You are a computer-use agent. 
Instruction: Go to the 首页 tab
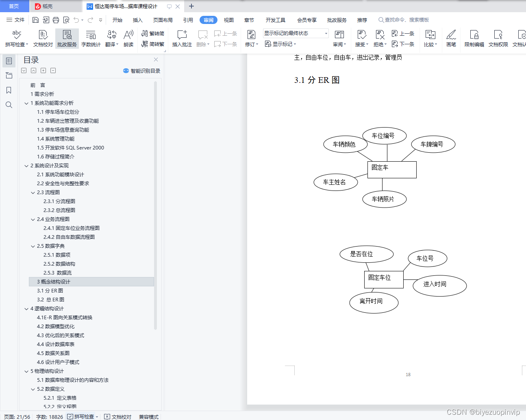point(14,6)
